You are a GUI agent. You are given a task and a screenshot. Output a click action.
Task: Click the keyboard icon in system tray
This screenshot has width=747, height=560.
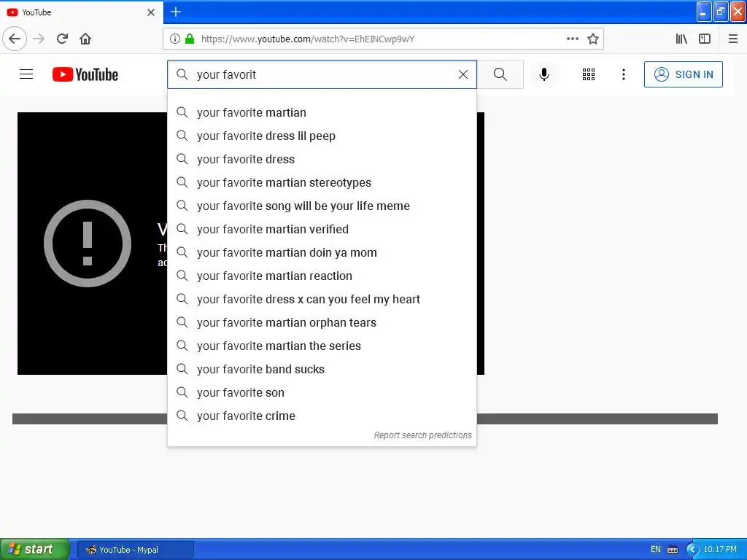point(673,550)
